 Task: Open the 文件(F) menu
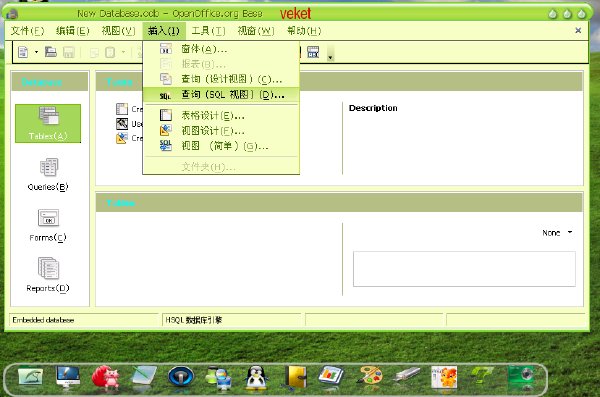point(28,31)
